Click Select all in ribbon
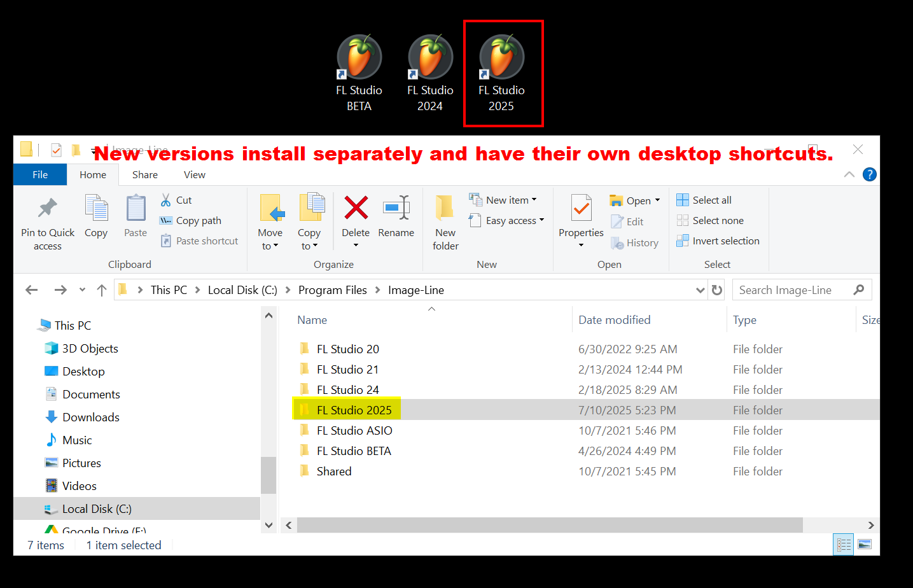This screenshot has width=913, height=588. click(x=704, y=200)
